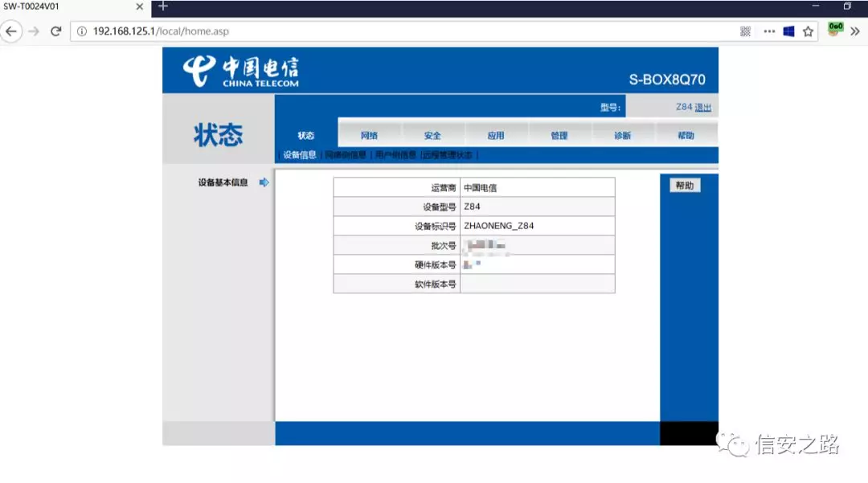The width and height of the screenshot is (868, 483).
Task: Click the 批次号 row label
Action: 444,245
